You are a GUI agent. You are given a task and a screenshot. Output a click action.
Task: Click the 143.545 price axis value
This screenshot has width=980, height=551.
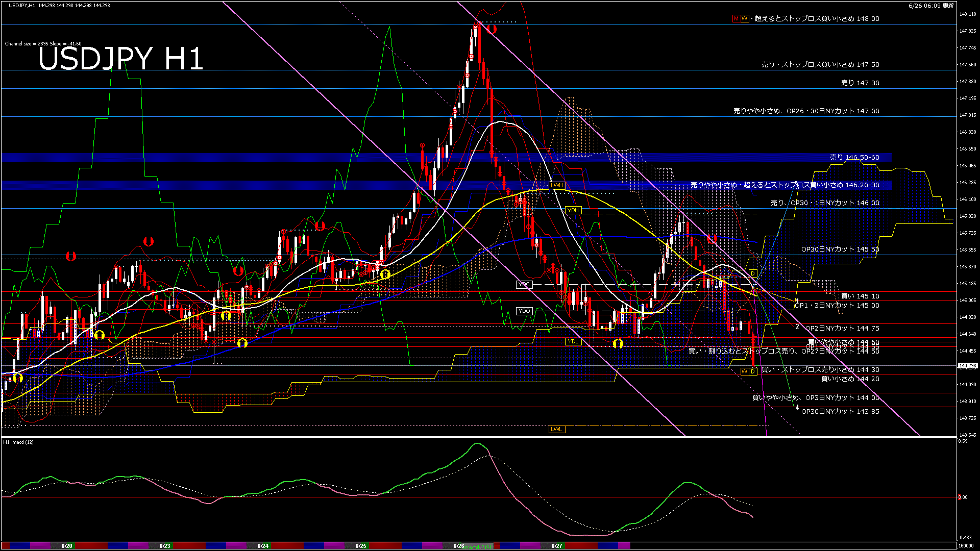pos(968,435)
